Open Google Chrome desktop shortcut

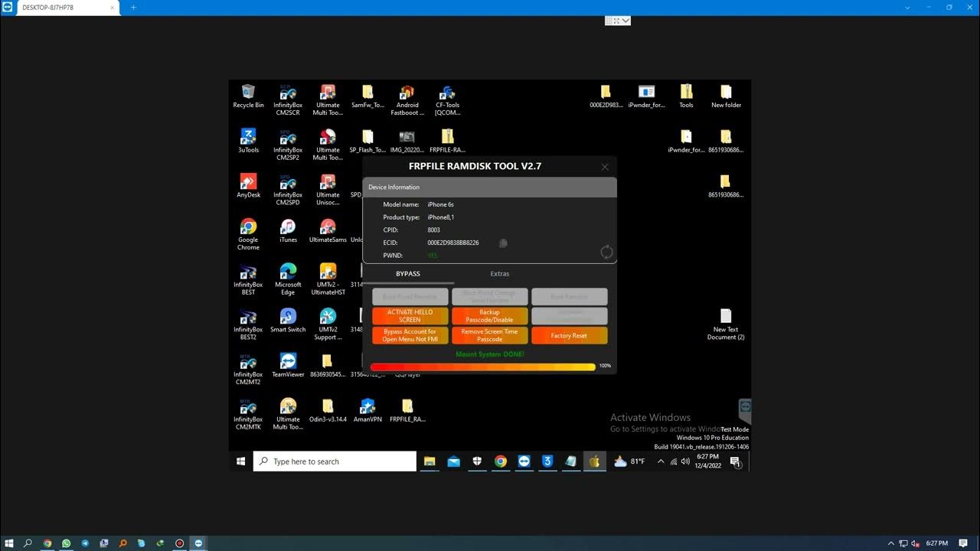[248, 234]
